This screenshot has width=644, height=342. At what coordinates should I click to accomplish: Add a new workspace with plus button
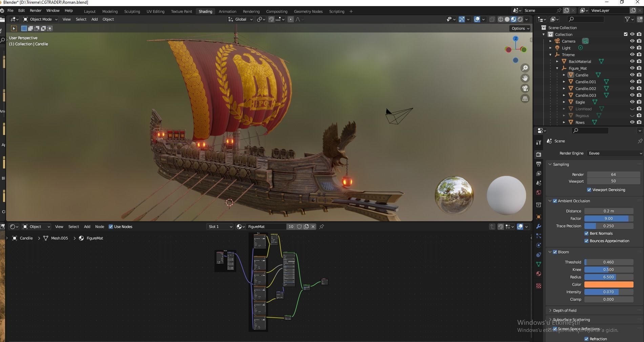pyautogui.click(x=351, y=12)
